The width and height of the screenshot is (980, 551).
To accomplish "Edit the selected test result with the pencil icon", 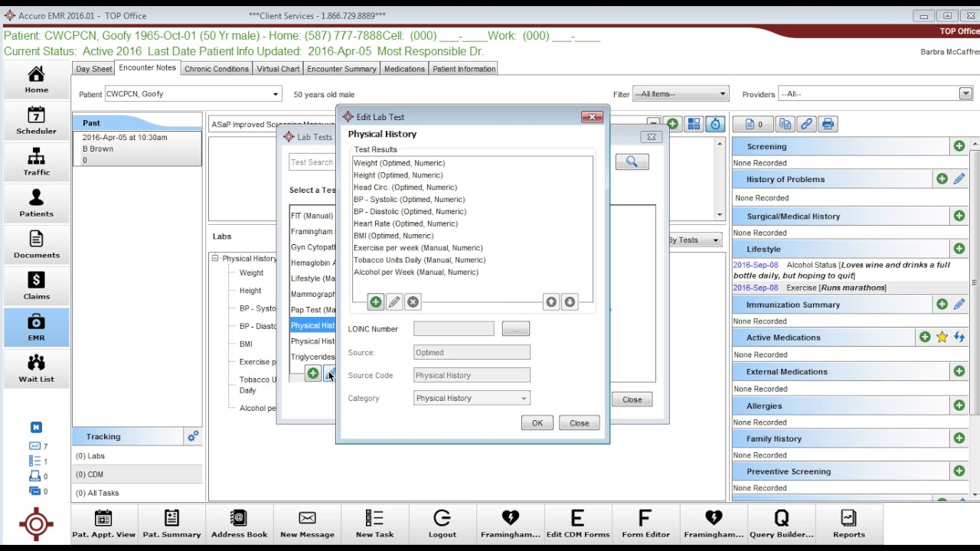I will point(394,302).
